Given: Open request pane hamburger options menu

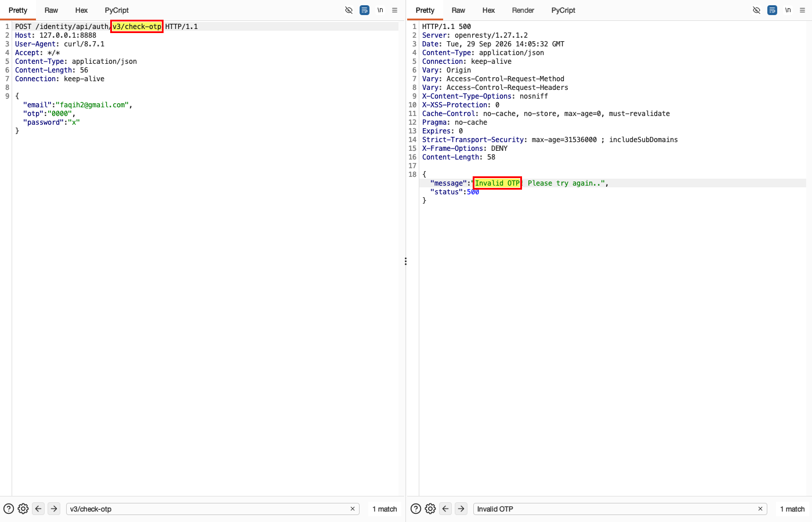Looking at the screenshot, I should coord(395,10).
